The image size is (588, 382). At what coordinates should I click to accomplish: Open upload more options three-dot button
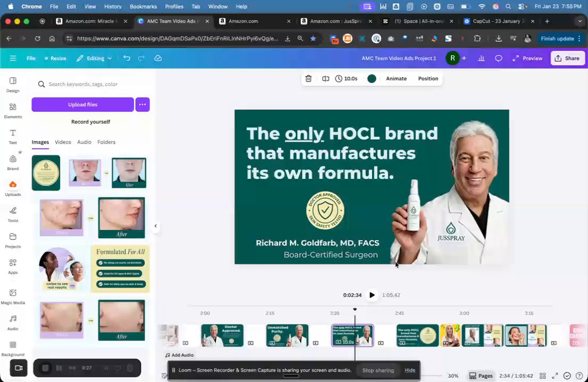pos(142,104)
